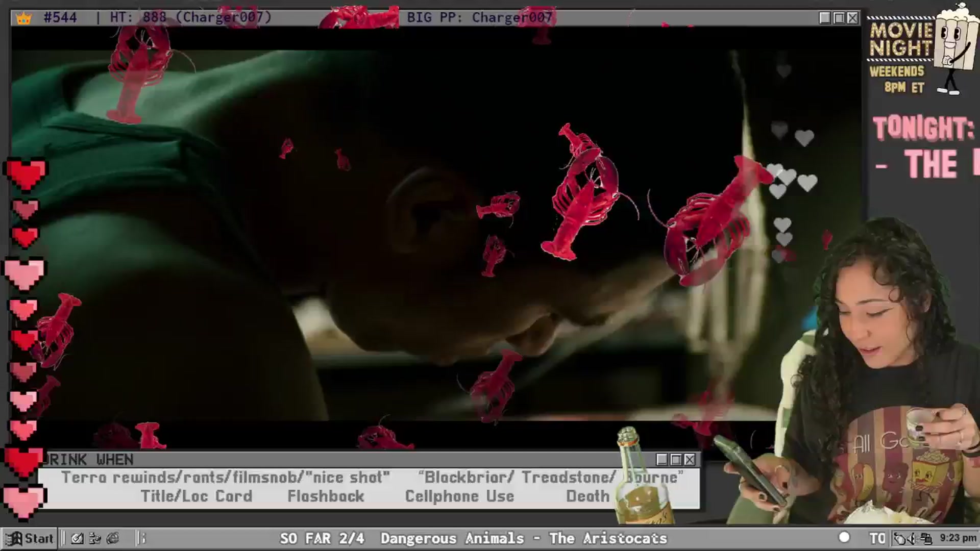Viewport: 980px width, 551px height.
Task: Close the movie player window
Action: click(852, 18)
